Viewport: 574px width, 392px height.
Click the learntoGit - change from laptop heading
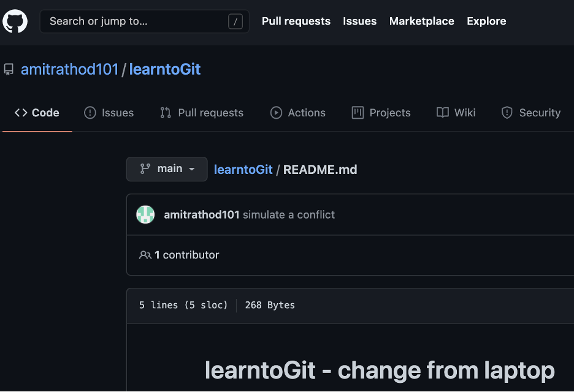[380, 371]
